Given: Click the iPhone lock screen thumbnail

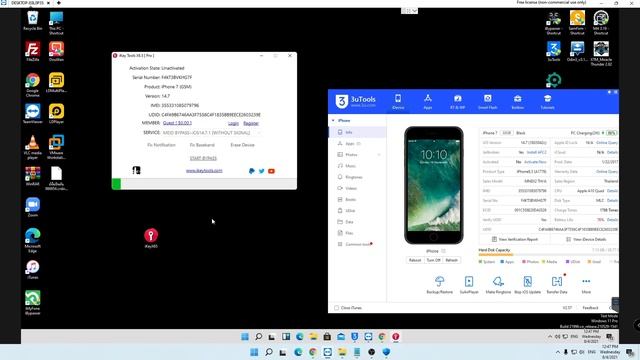Looking at the screenshot, I should pyautogui.click(x=433, y=185).
